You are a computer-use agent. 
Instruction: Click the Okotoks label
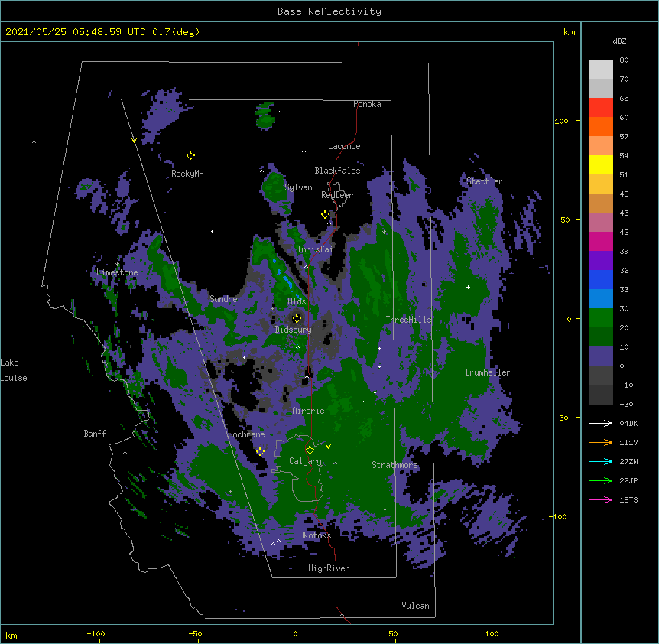coord(315,535)
